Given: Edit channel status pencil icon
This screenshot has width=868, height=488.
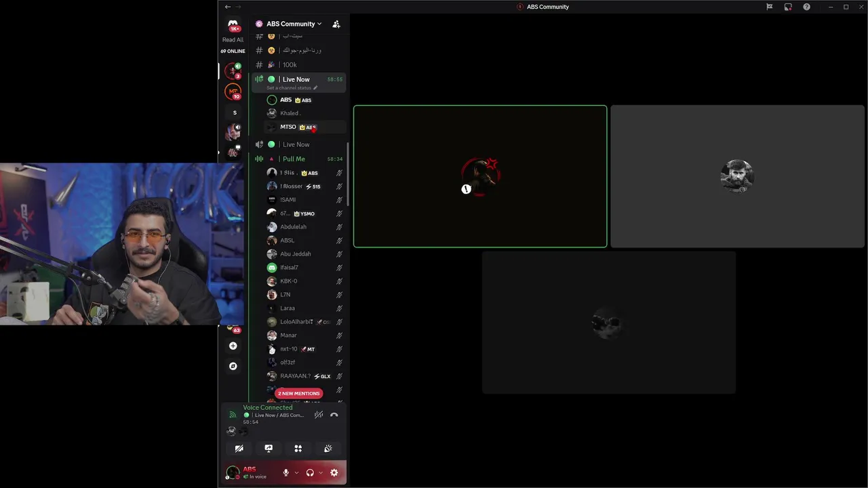Looking at the screenshot, I should (x=315, y=88).
